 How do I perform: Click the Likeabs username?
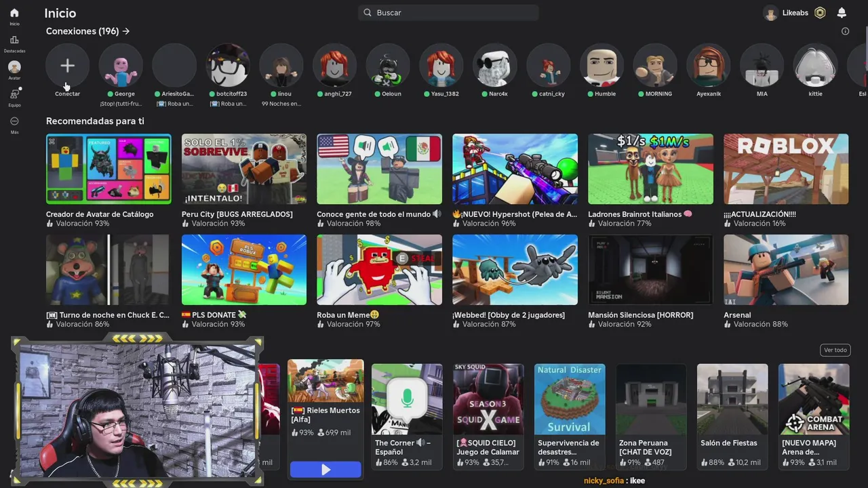coord(795,13)
